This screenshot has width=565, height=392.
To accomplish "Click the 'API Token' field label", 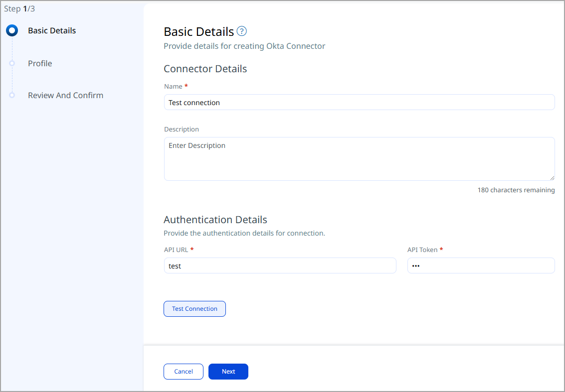I will [422, 250].
